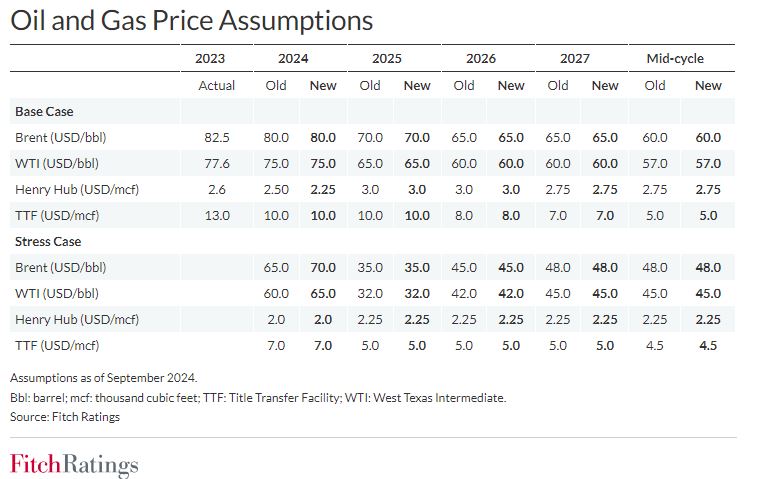Select the 2.50 Henry Hub old 2024 value
Viewport: 761px width, 479px height.
click(276, 189)
